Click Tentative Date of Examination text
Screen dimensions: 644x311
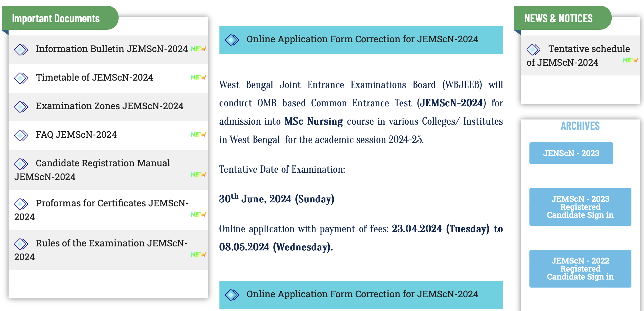click(282, 170)
